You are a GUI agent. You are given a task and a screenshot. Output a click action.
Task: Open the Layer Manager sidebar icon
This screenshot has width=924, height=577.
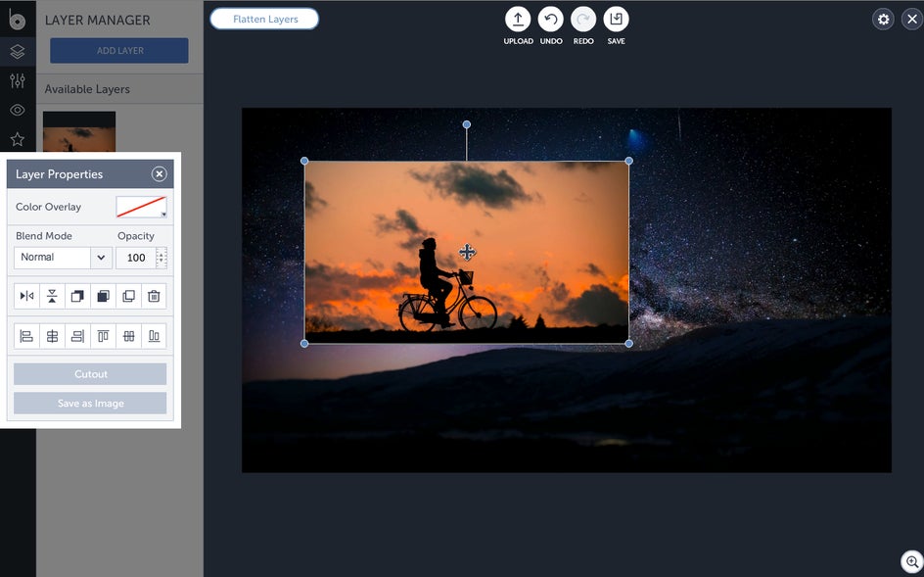18,51
